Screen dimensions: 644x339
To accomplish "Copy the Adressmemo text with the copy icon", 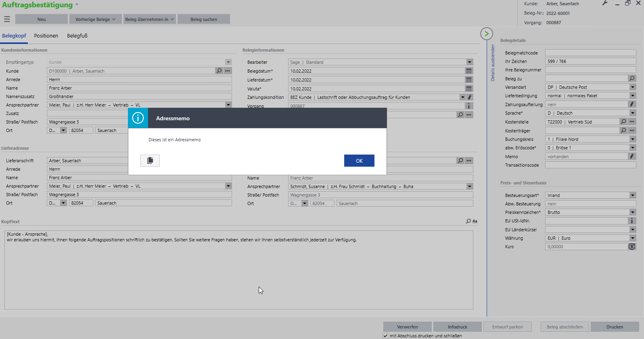I will pos(150,161).
